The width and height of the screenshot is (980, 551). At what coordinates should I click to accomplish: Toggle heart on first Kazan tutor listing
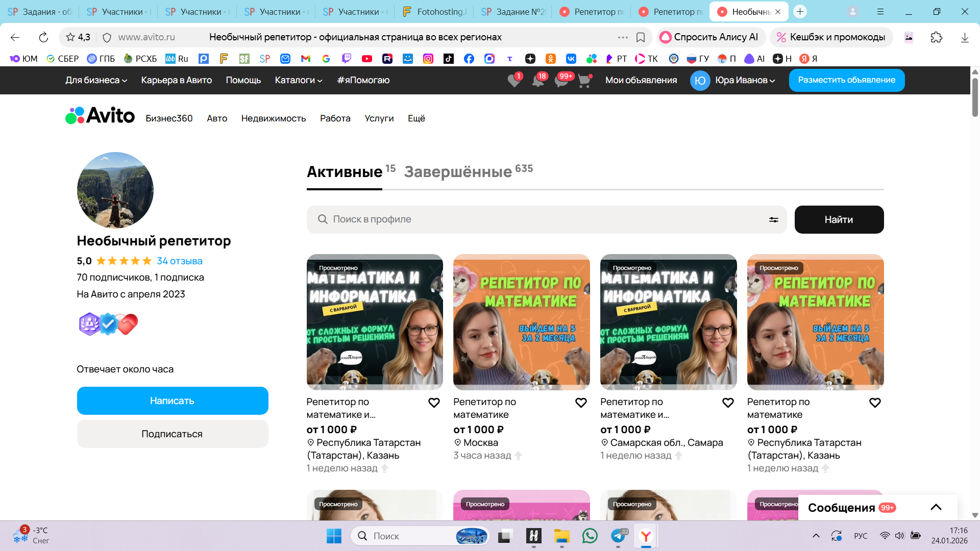point(434,403)
